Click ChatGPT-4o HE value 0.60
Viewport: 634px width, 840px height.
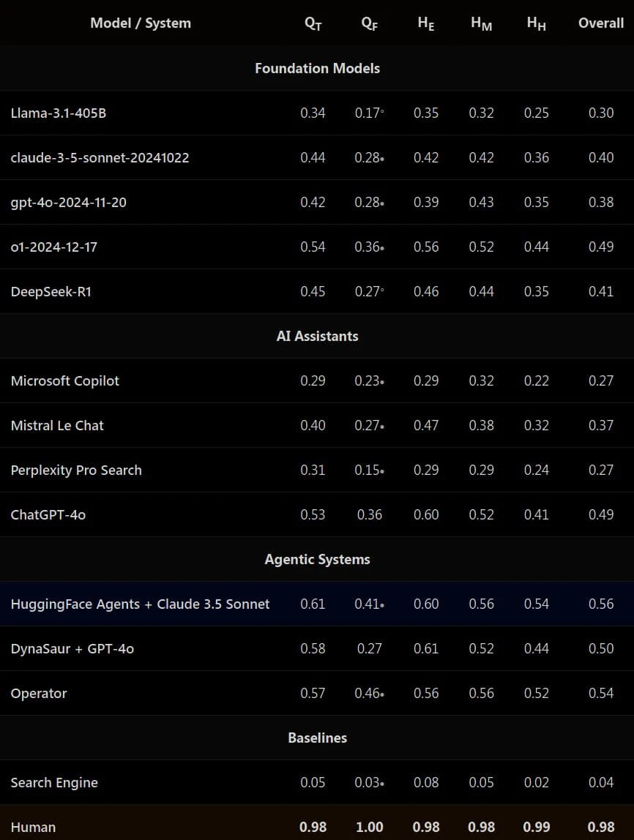tap(426, 515)
